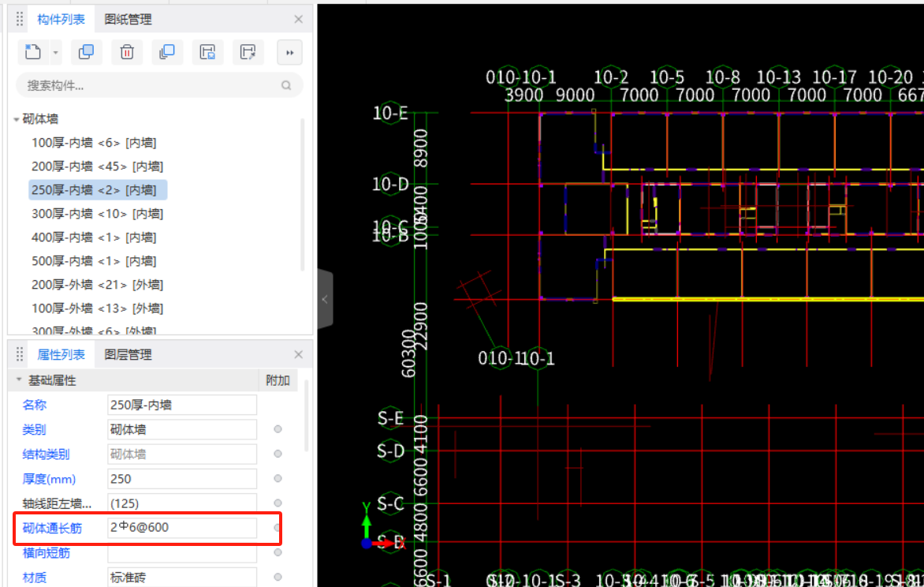Click the 结构类别 property label
The image size is (924, 587).
click(x=46, y=454)
